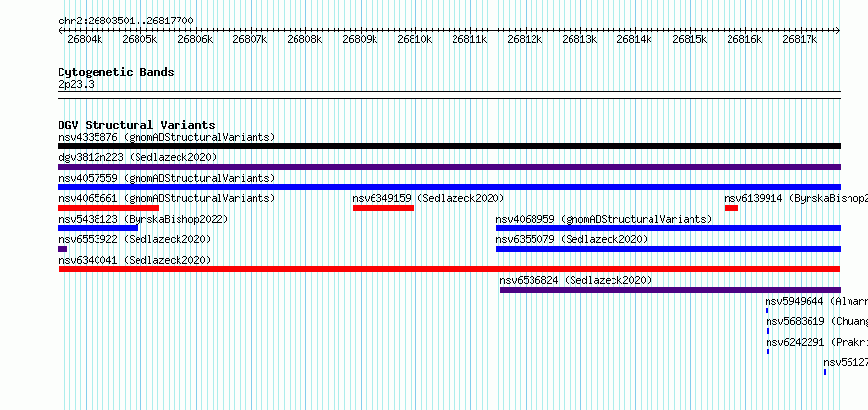The width and height of the screenshot is (868, 410).
Task: Click the red nsv4065661 variant bar
Action: [108, 208]
